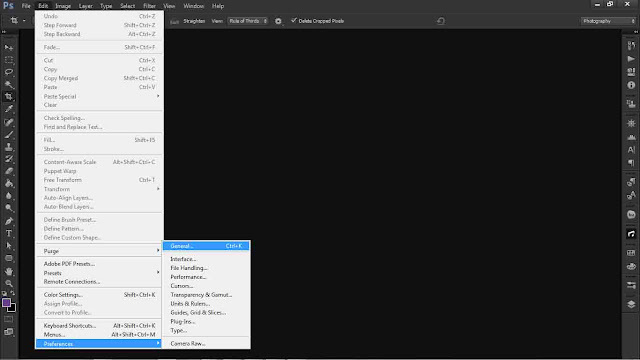Toggle Delete Cropped Pixels checkbox
The height and width of the screenshot is (360, 640).
pos(293,20)
